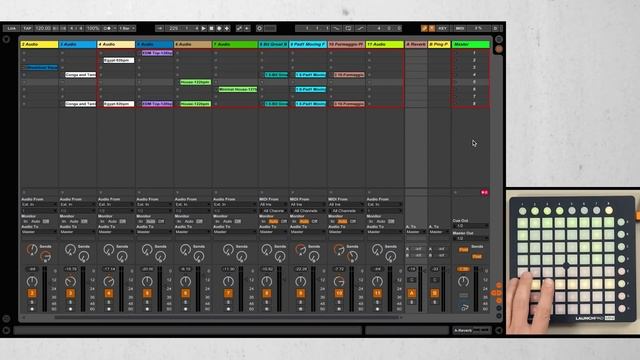The width and height of the screenshot is (640, 360).
Task: Open the Master Out dropdown
Action: (x=471, y=238)
